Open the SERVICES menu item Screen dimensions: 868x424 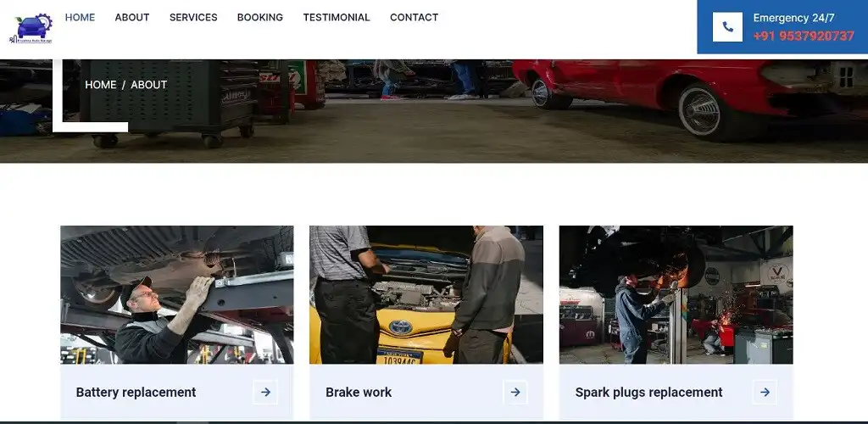coord(193,17)
